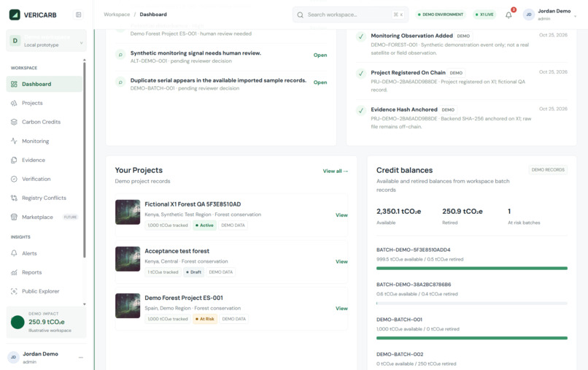Go to Verification
Screen dimensions: 588x370
click(x=45, y=179)
